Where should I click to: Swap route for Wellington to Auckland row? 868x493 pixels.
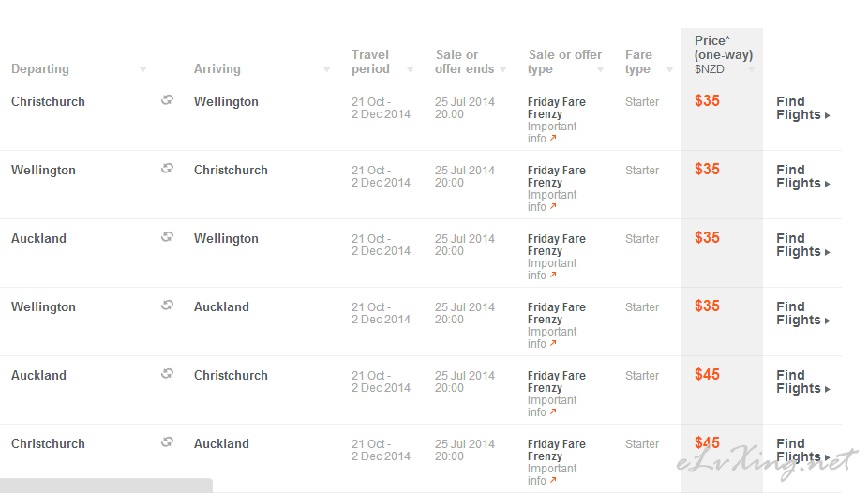(167, 306)
